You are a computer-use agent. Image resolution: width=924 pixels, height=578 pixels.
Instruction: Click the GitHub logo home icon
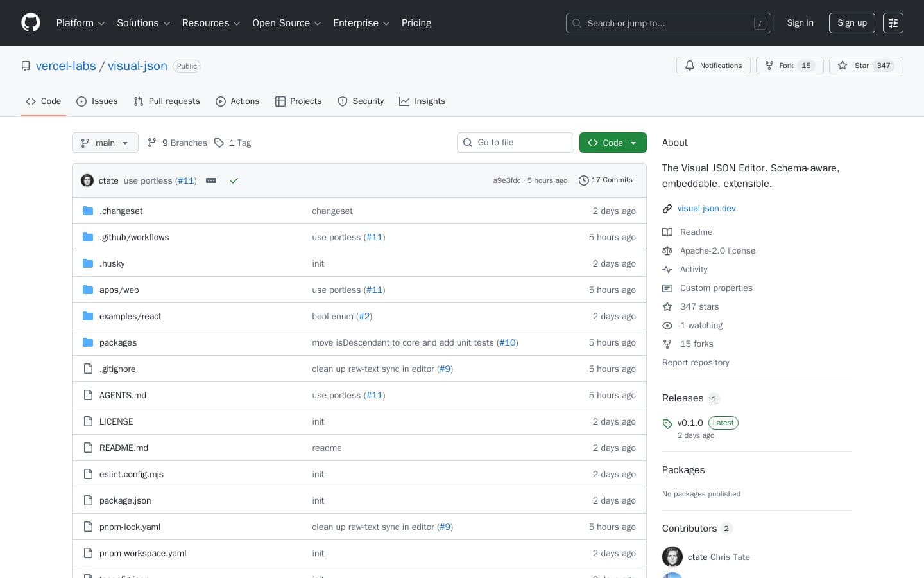(x=31, y=22)
